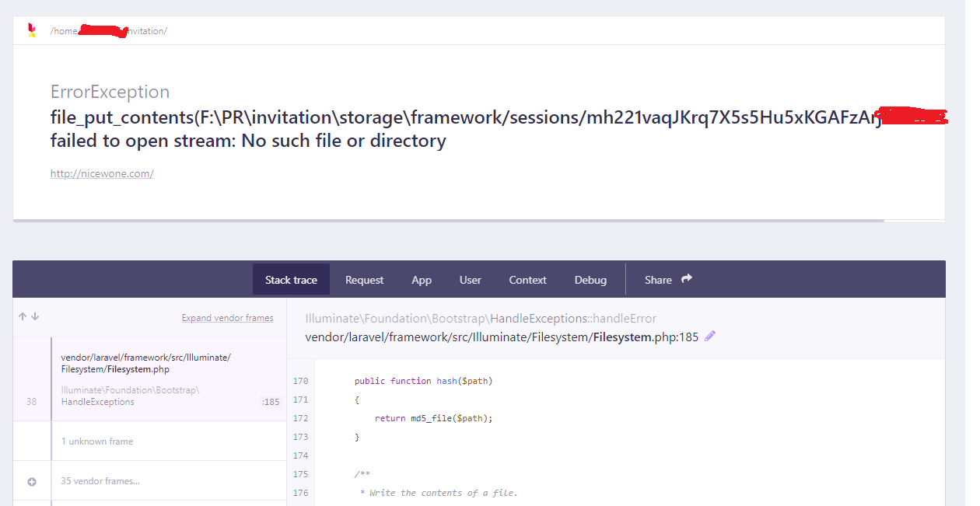Viewport: 980px width, 506px height.
Task: Click plus icon beside 35 vendor frames
Action: pyautogui.click(x=32, y=481)
